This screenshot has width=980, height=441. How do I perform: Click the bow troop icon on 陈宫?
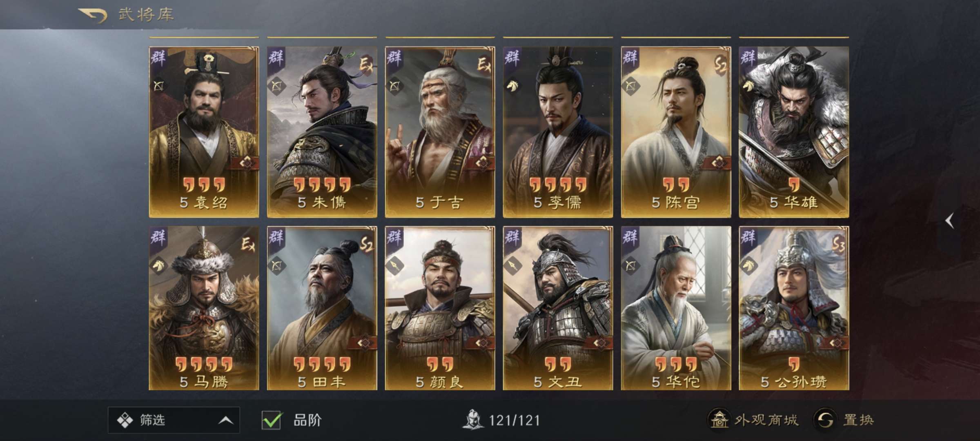pyautogui.click(x=631, y=86)
